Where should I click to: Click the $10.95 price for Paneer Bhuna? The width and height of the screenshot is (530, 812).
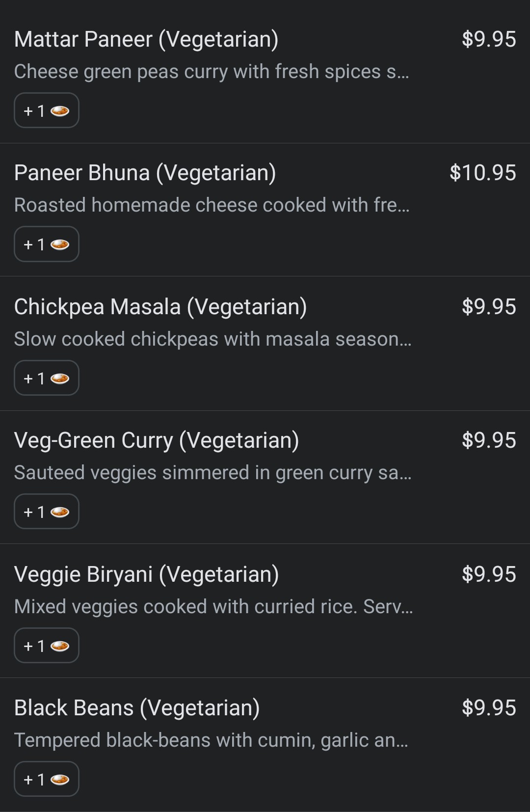(x=483, y=173)
